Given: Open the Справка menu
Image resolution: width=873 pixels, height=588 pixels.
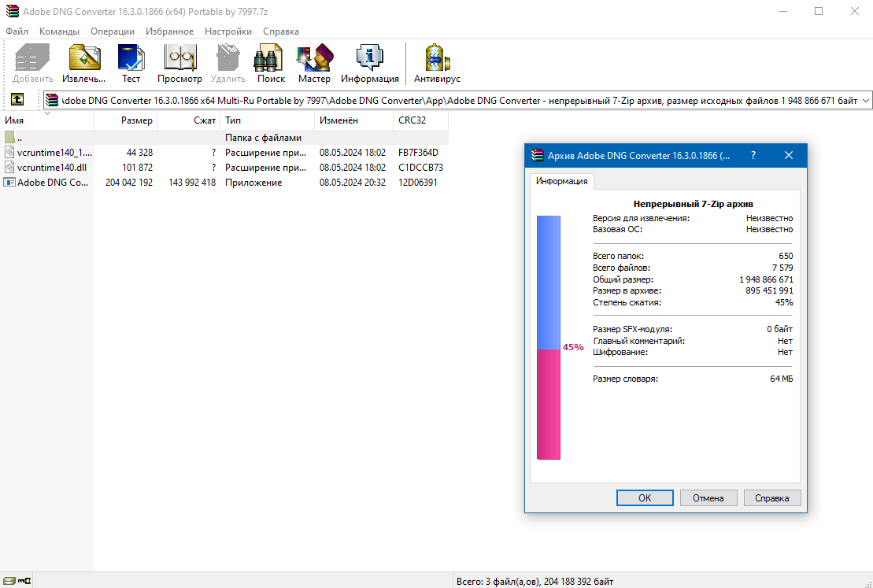Looking at the screenshot, I should tap(280, 31).
